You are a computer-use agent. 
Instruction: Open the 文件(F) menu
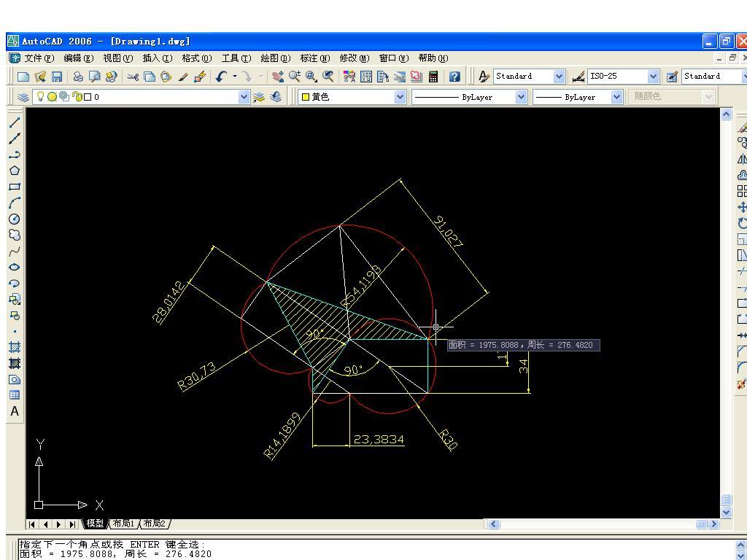39,58
